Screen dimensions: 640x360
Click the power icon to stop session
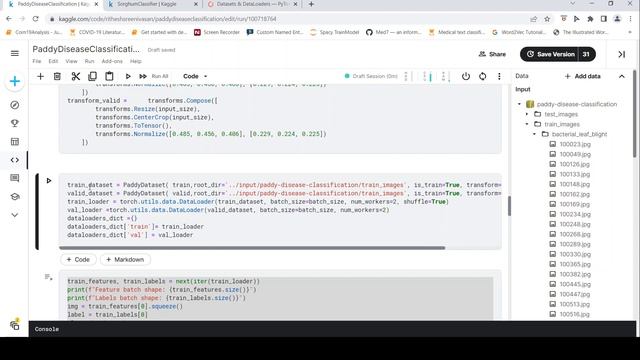point(466,76)
